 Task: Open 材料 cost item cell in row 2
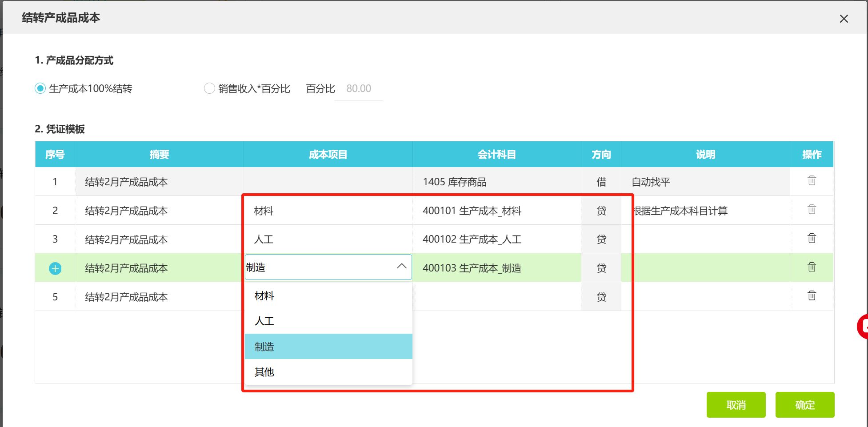click(x=328, y=211)
